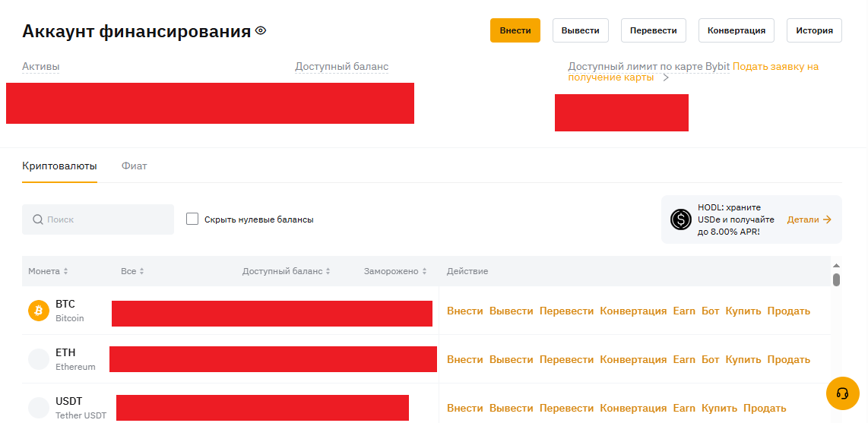This screenshot has height=423, width=868.
Task: Click Перевести in the BTC row
Action: click(566, 311)
